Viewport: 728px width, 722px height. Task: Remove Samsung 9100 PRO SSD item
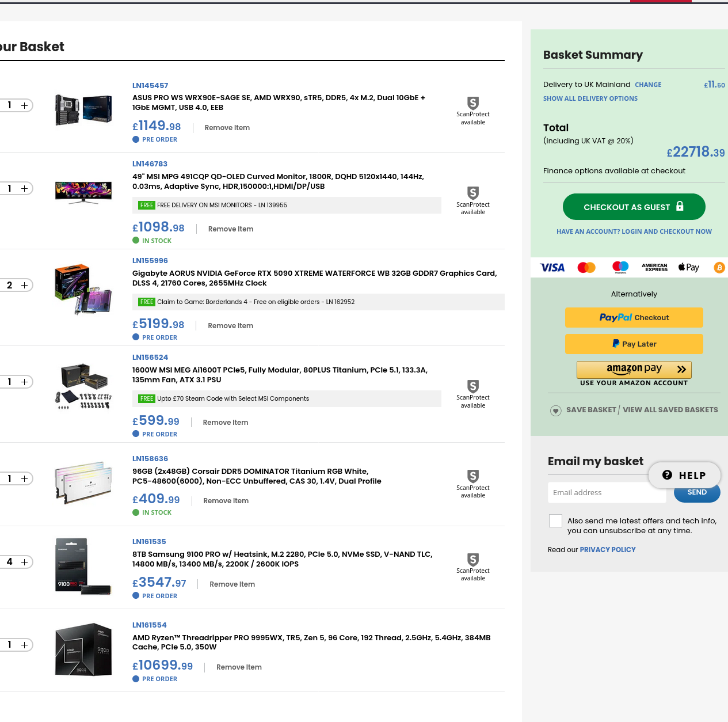click(x=232, y=584)
